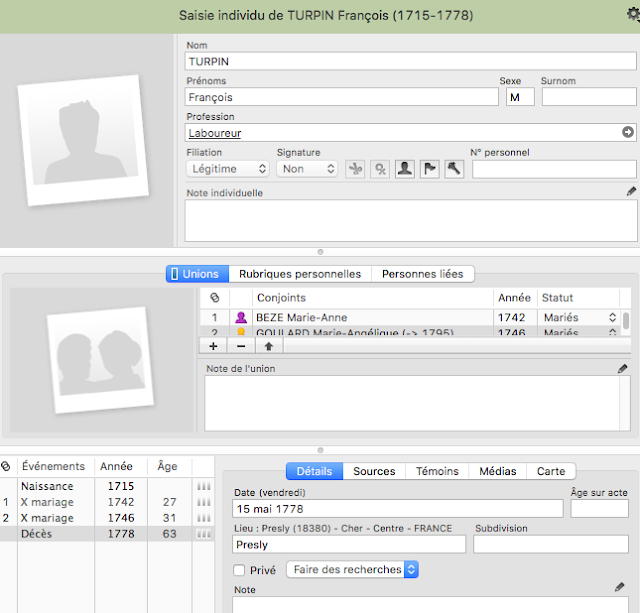Click the bars icon on Naissance row
This screenshot has height=613, width=640.
pyautogui.click(x=203, y=486)
